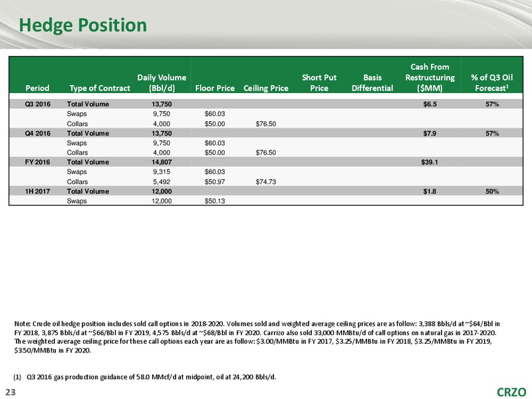Click the "57%" in the Q4 2016 row
This screenshot has height=399, width=532.
[x=492, y=134]
